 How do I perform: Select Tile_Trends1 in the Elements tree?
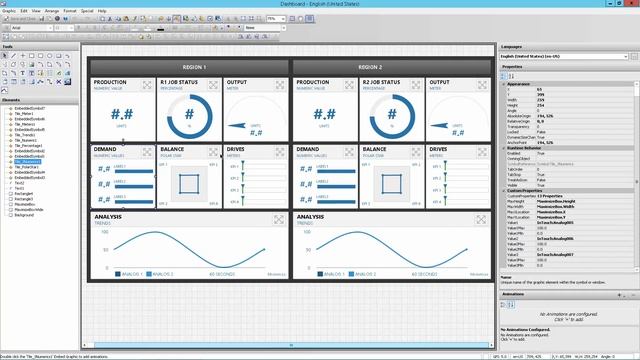tap(25, 135)
